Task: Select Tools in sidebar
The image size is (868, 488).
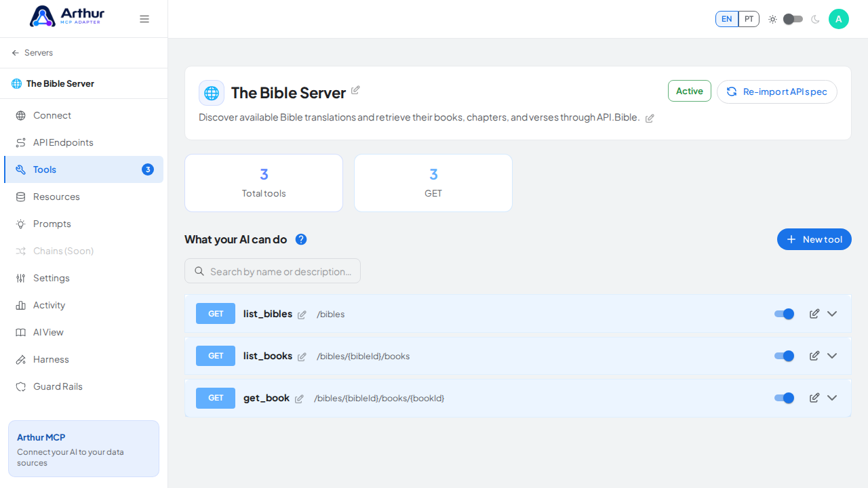Action: [83, 169]
